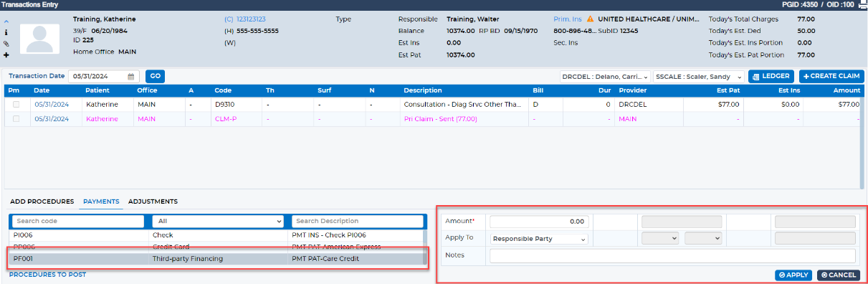Viewport: 868px width, 284px height.
Task: Check the Pm box for the D9310 row
Action: point(16,104)
